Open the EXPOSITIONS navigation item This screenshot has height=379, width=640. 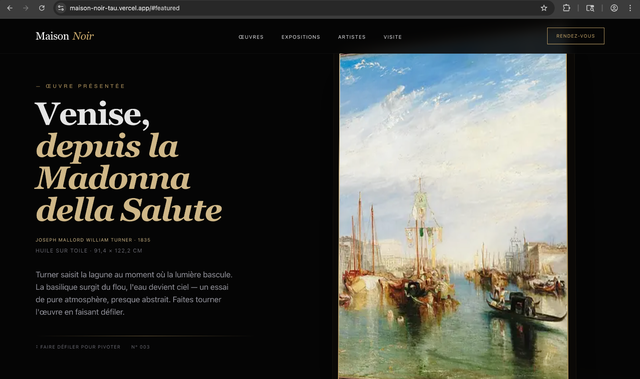[301, 37]
